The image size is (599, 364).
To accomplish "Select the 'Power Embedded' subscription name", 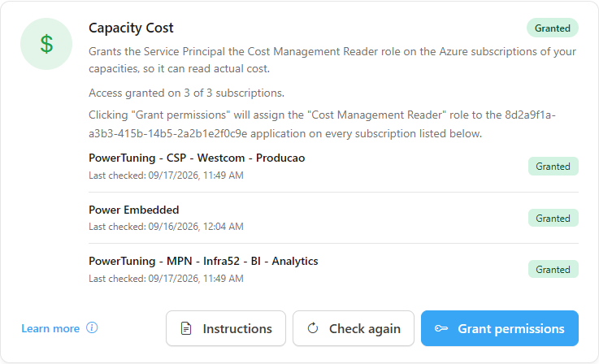I will pyautogui.click(x=134, y=210).
